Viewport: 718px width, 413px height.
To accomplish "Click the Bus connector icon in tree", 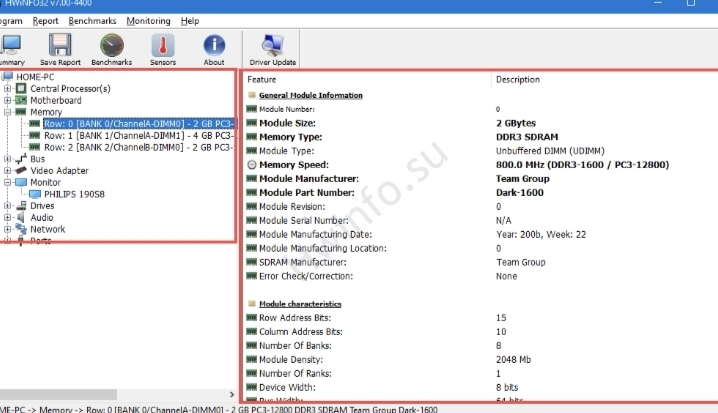I will coord(21,159).
